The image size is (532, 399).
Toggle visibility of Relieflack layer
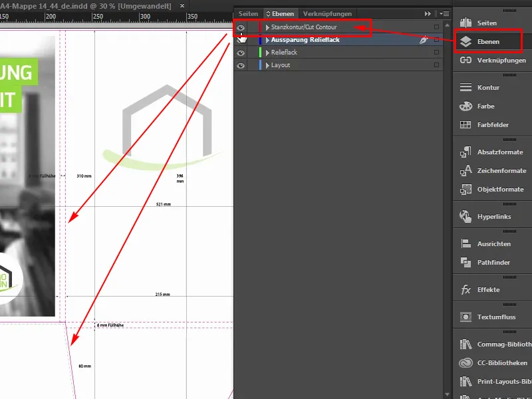pos(241,53)
